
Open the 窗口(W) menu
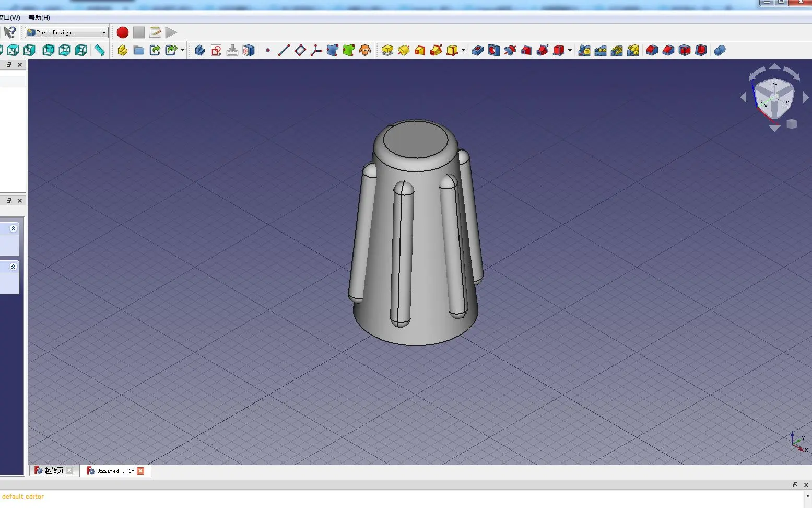click(x=10, y=17)
